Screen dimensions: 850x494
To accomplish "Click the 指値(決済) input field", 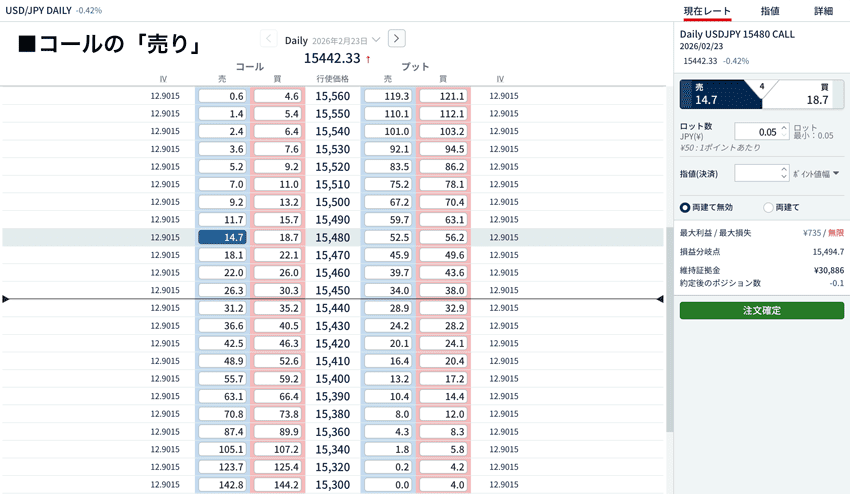I will pyautogui.click(x=756, y=173).
